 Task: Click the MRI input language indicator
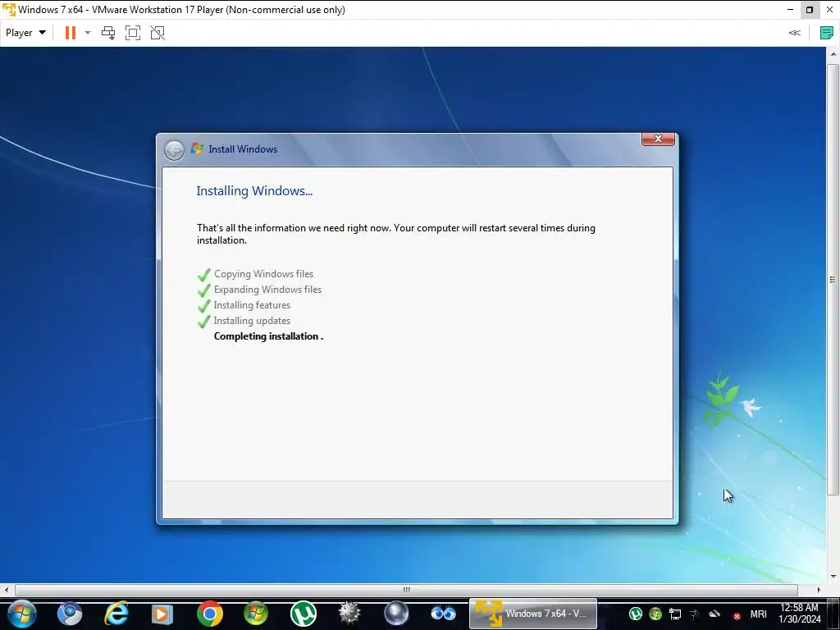[759, 614]
